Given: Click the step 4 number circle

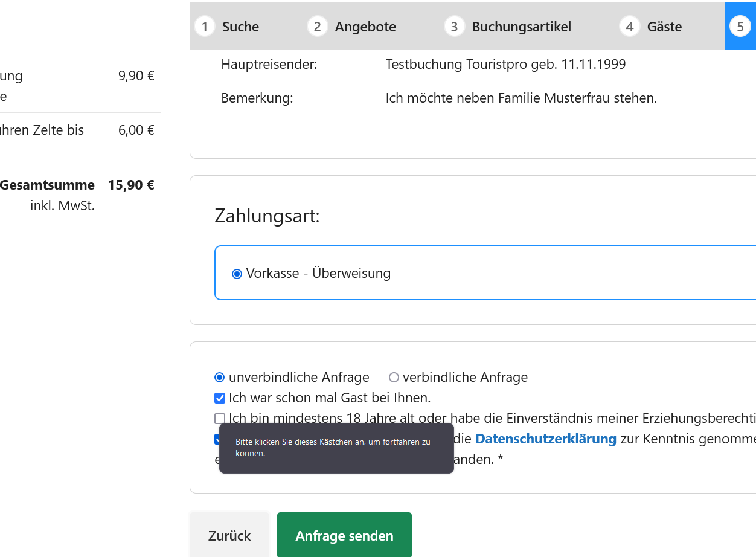Looking at the screenshot, I should coord(629,27).
